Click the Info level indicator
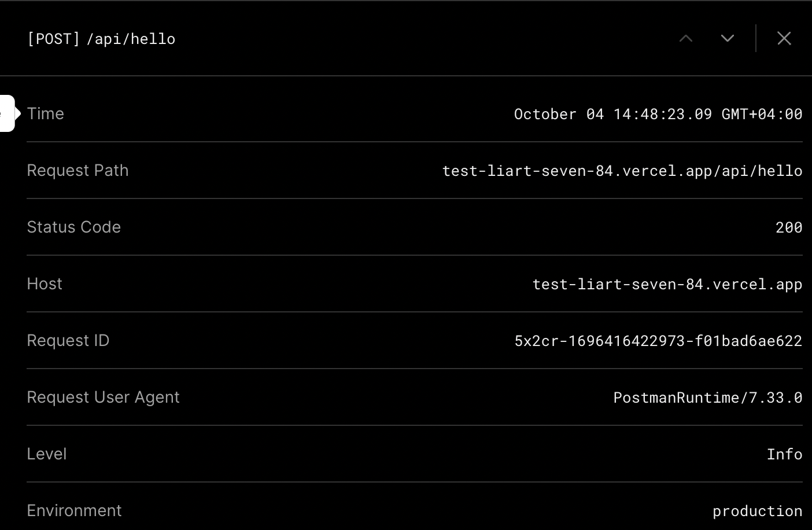The image size is (812, 530). [x=784, y=454]
